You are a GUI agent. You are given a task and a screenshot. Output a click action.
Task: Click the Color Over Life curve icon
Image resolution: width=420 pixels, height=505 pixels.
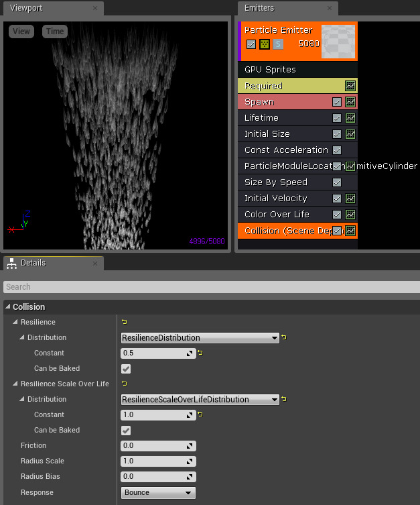click(x=350, y=215)
